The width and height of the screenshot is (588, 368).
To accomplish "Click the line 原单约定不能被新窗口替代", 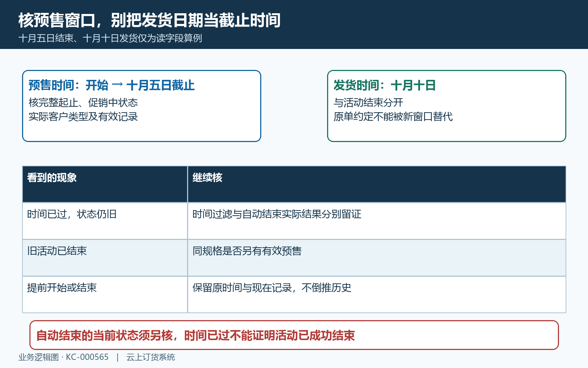I will point(393,117).
